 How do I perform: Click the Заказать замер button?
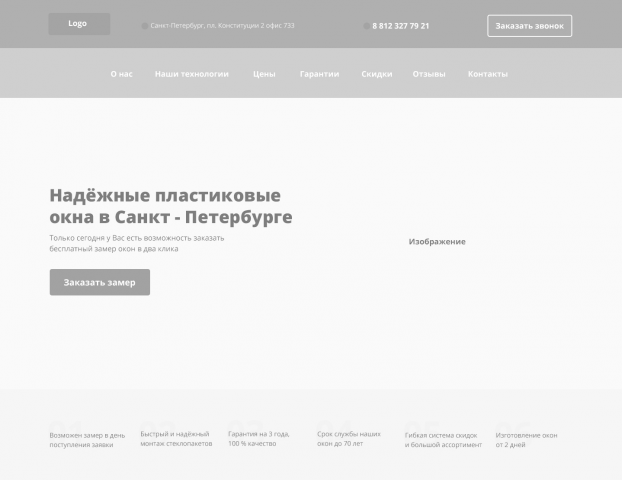tap(100, 282)
